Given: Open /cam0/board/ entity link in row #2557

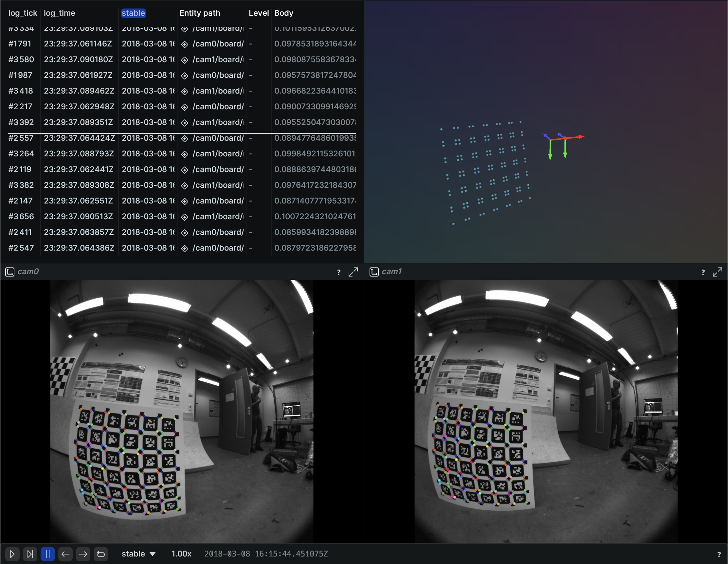Looking at the screenshot, I should (x=218, y=138).
